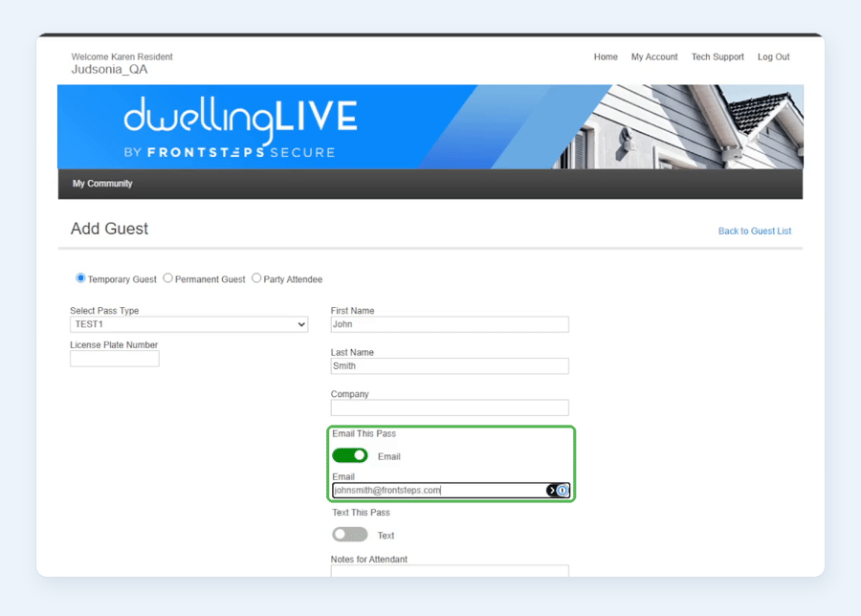Click the dwellingLIVE banner image
Image resolution: width=861 pixels, height=616 pixels.
(x=430, y=127)
